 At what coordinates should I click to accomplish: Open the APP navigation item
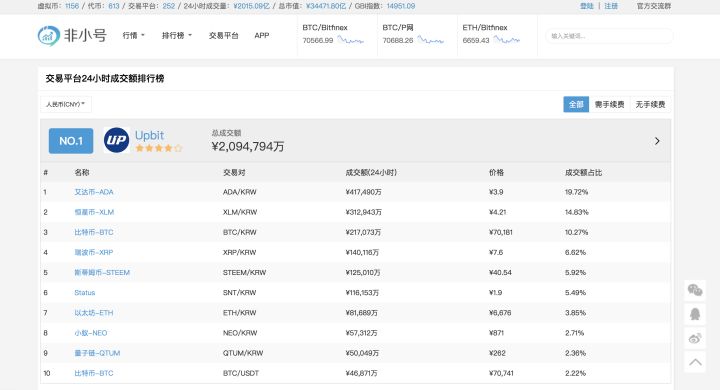tap(262, 35)
